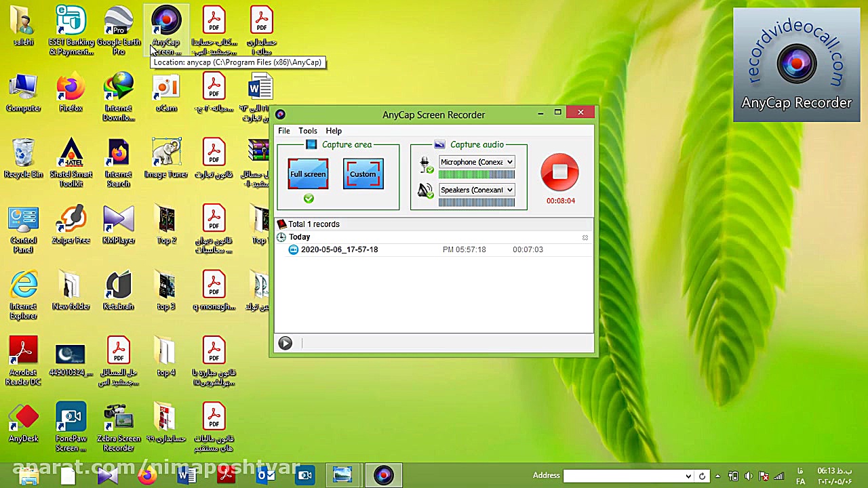Refresh the taskbar Address bar

703,476
